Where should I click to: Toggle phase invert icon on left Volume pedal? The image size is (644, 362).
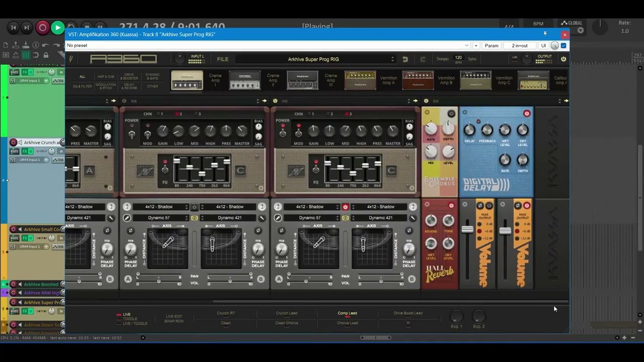[479, 205]
